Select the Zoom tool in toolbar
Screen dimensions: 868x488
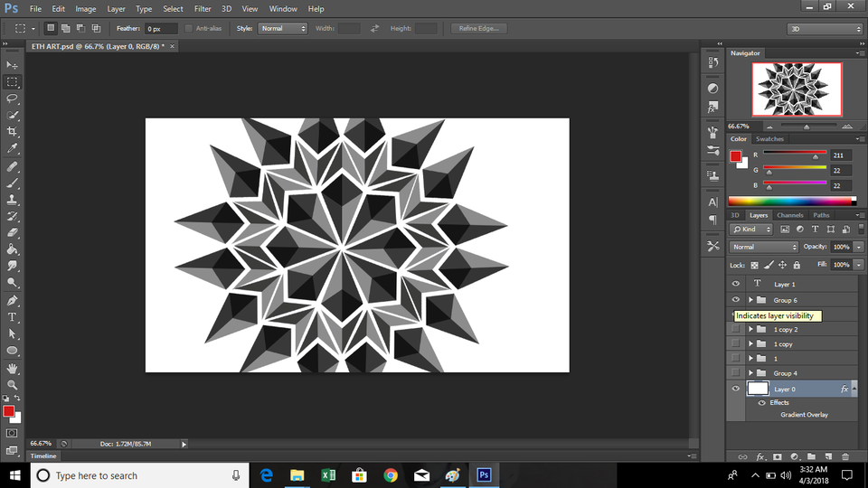12,385
